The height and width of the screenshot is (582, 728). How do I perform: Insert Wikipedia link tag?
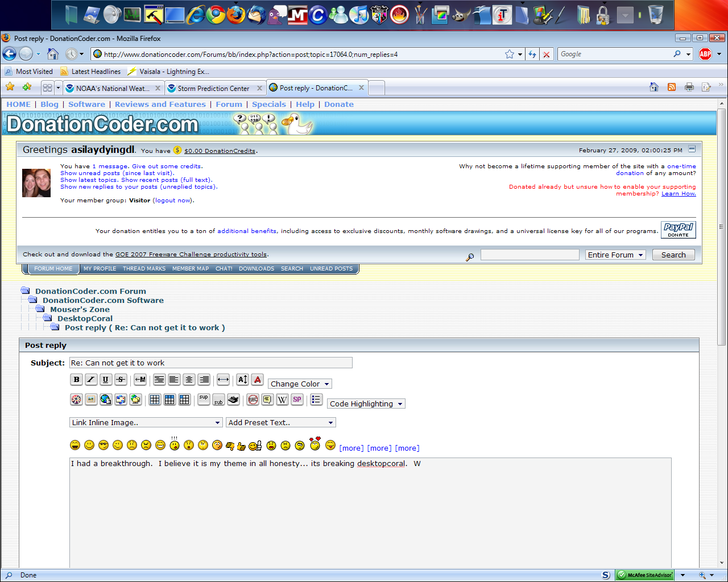tap(282, 400)
